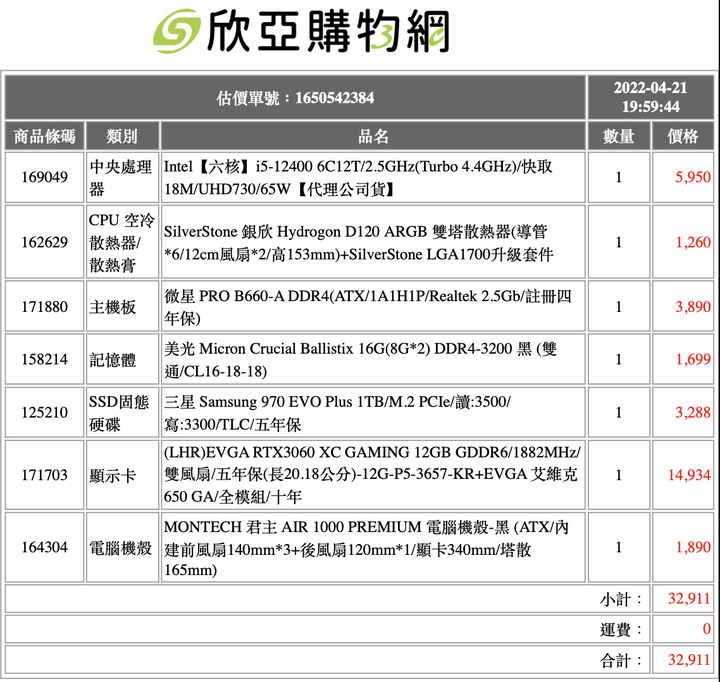Click the date 2022-04-21 19:59:44 cell
This screenshot has height=682, width=720.
[650, 97]
